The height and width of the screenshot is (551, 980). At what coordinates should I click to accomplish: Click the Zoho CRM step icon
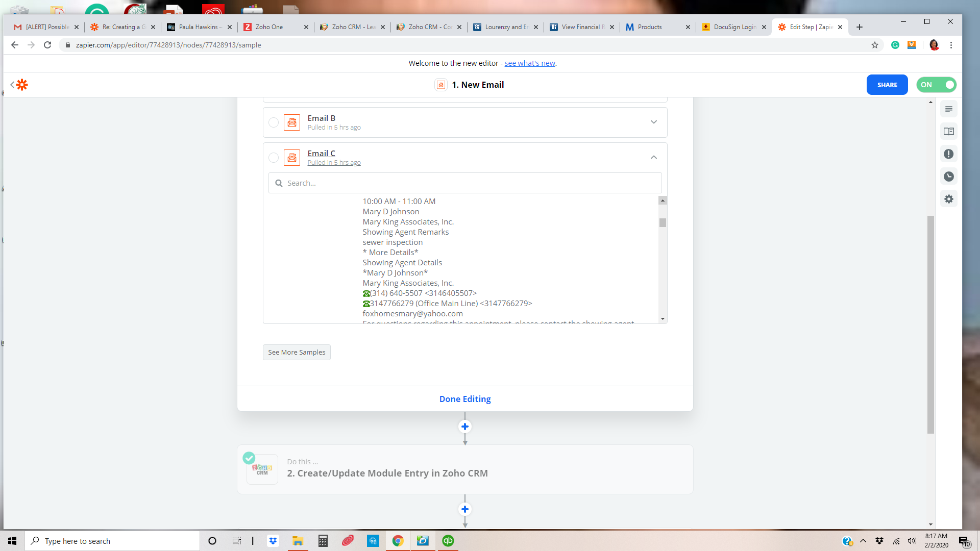[x=262, y=469]
